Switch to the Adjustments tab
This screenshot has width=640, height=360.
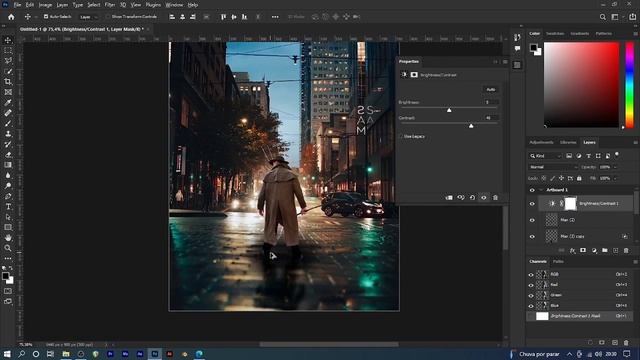pyautogui.click(x=541, y=142)
